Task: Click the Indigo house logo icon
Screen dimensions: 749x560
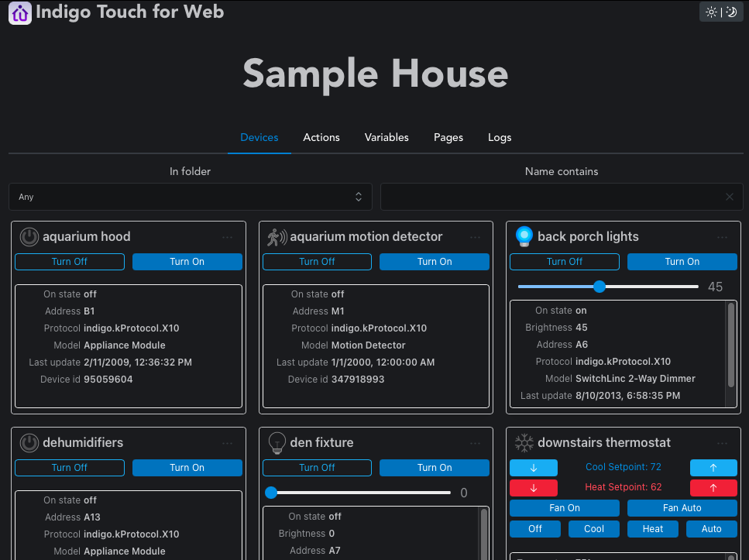Action: pyautogui.click(x=20, y=13)
